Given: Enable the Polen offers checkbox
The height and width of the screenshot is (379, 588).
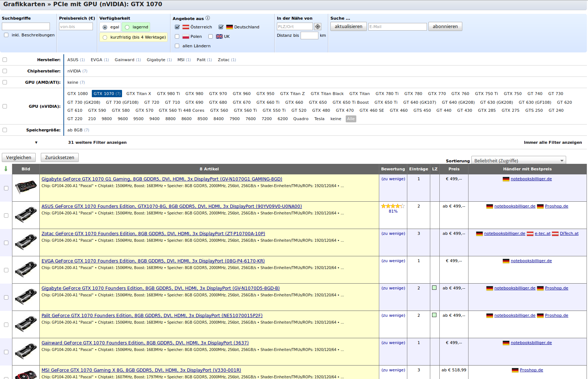Looking at the screenshot, I should coord(177,36).
